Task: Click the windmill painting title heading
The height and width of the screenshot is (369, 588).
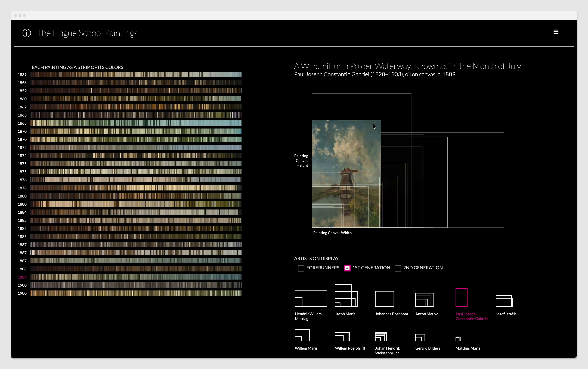Action: (408, 66)
